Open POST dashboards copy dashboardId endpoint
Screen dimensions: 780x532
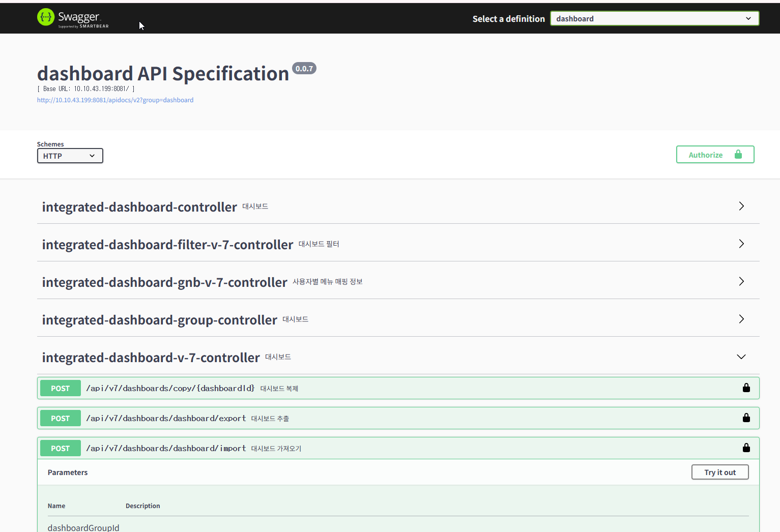(170, 389)
